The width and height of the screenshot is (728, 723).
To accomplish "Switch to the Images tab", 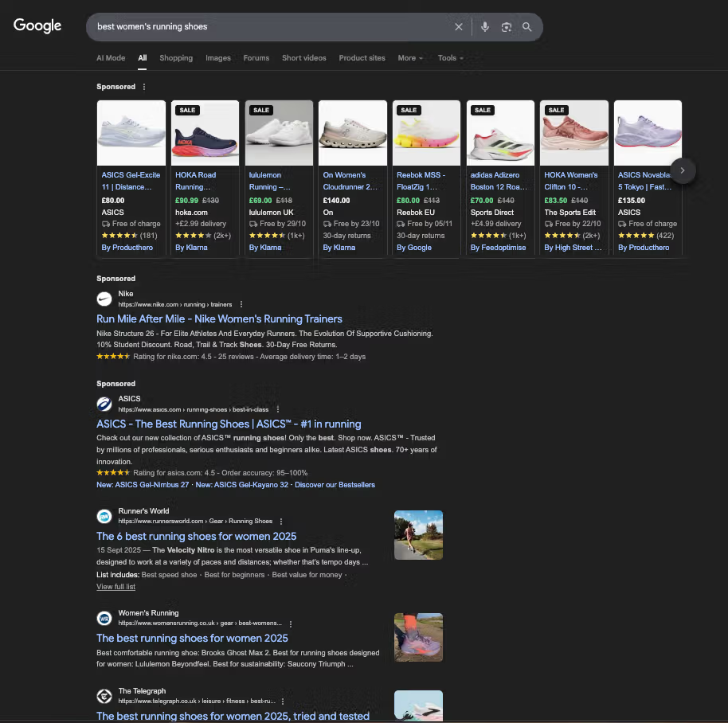I will click(x=218, y=58).
